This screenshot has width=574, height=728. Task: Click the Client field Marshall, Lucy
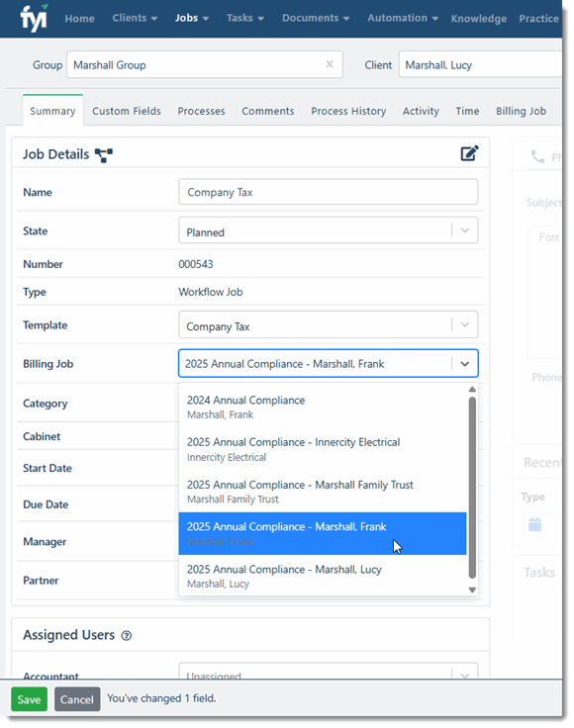[x=480, y=64]
